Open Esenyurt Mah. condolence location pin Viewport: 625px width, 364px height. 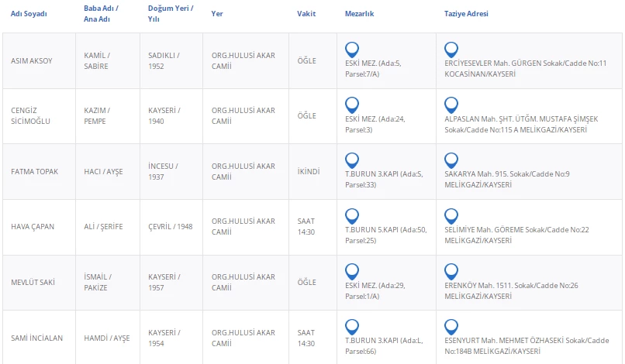click(x=451, y=326)
